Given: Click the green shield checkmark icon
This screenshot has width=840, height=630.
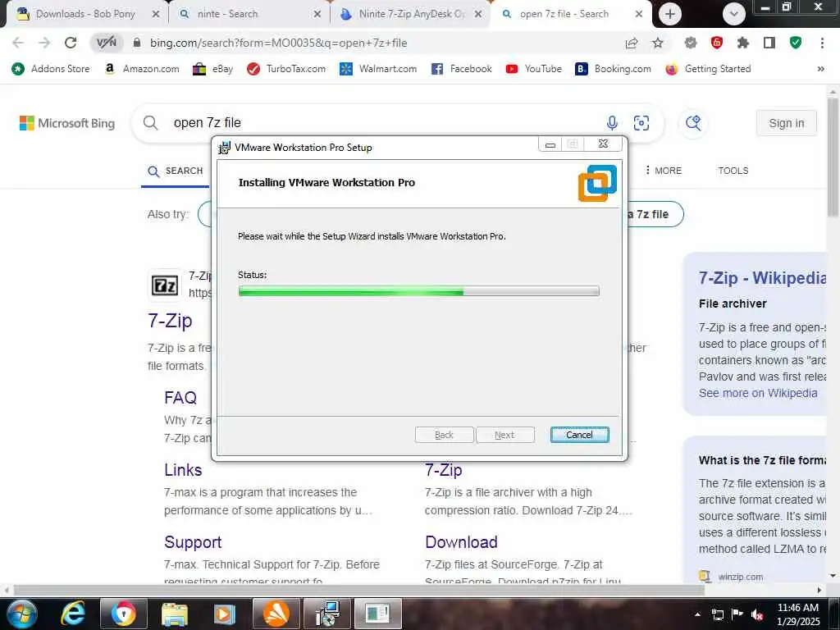Looking at the screenshot, I should pyautogui.click(x=796, y=43).
